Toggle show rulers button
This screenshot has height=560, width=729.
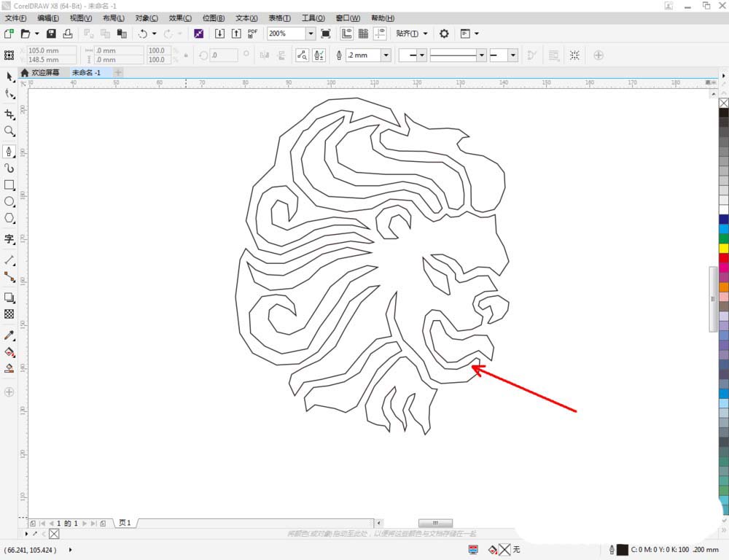(x=346, y=34)
